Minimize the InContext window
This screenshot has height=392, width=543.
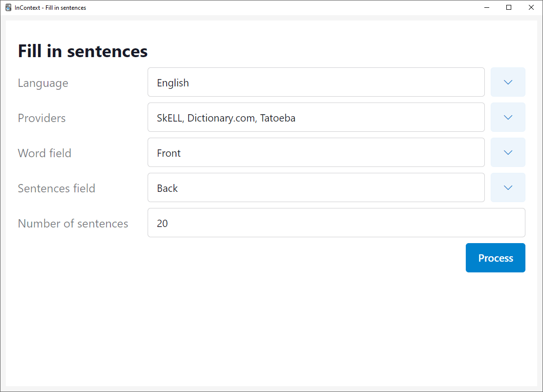tap(487, 7)
